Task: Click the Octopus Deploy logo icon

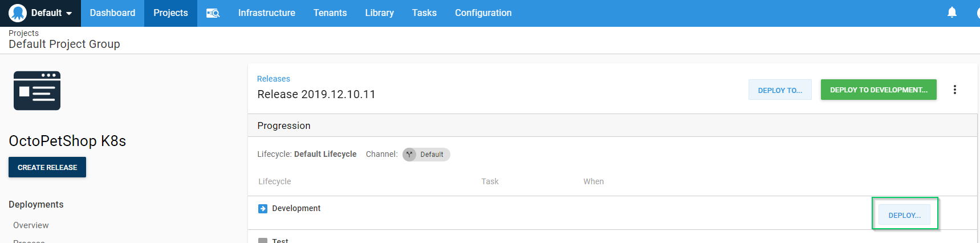Action: coord(18,13)
